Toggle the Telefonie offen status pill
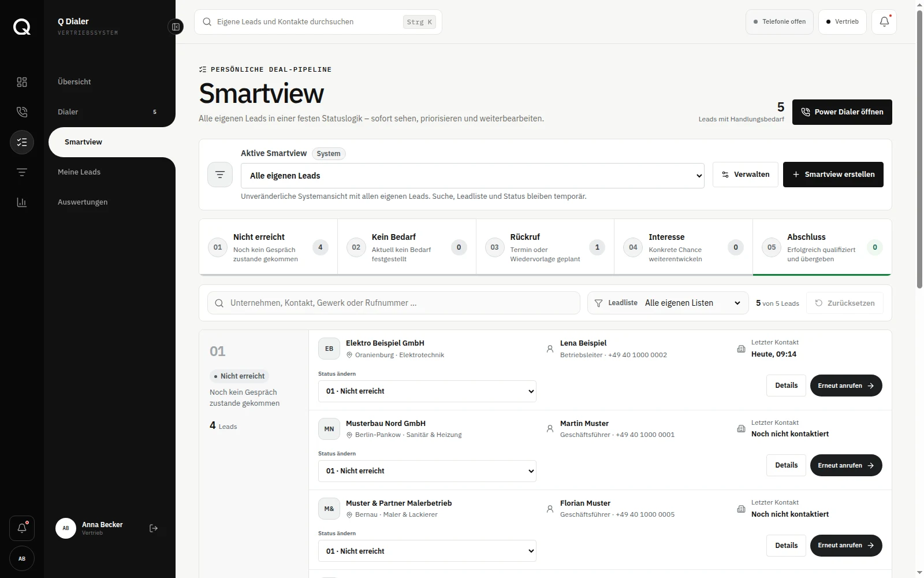The width and height of the screenshot is (924, 578). (780, 22)
